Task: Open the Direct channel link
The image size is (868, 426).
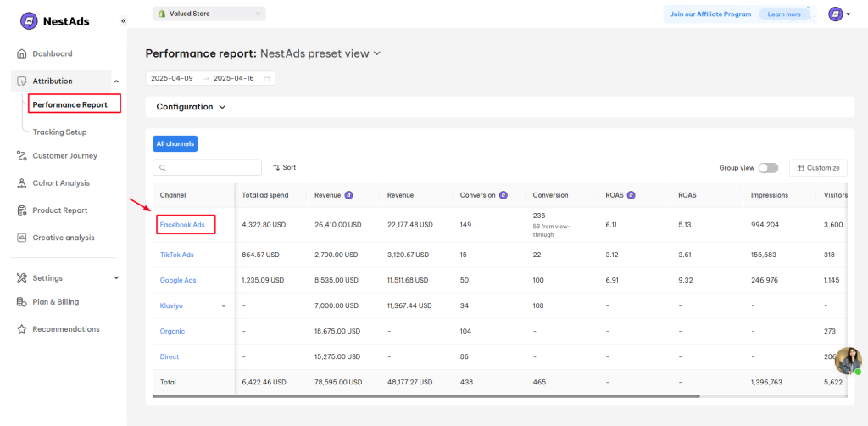Action: [170, 356]
